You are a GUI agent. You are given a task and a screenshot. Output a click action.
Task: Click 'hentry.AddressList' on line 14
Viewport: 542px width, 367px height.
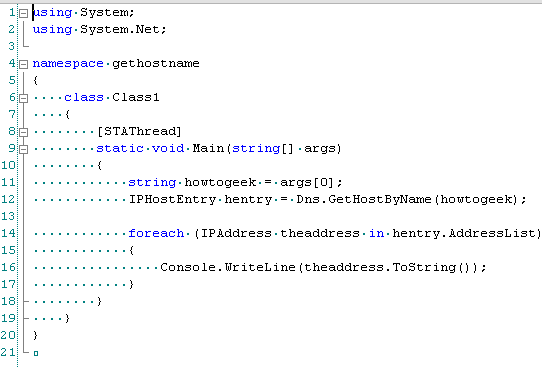click(464, 233)
